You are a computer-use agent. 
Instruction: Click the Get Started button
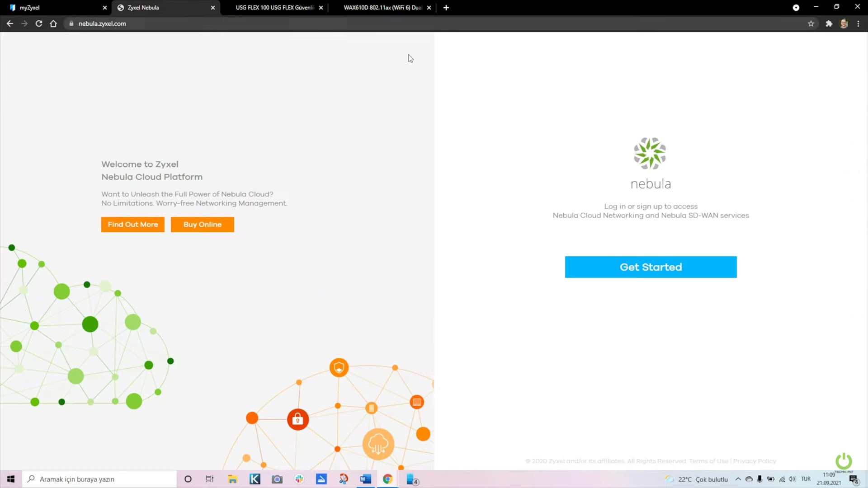point(651,267)
